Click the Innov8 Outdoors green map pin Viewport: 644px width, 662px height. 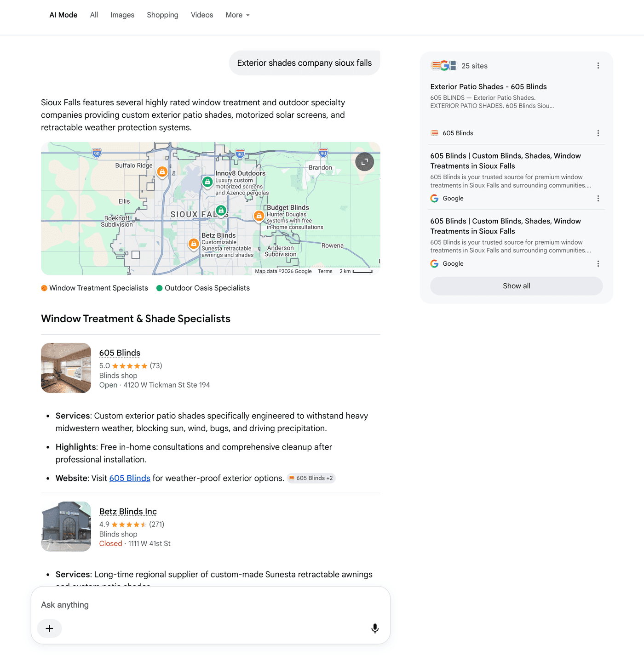[207, 182]
